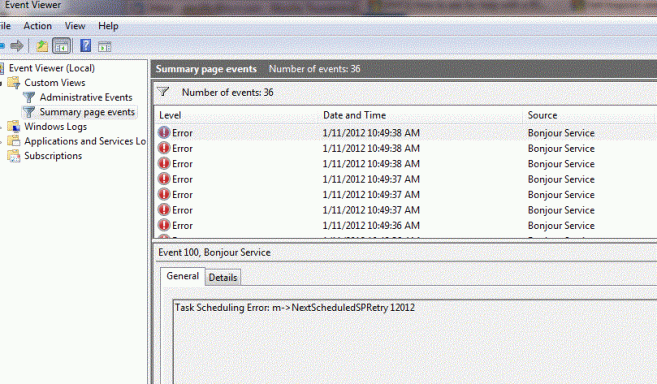Sort by the Date and Time column

422,115
